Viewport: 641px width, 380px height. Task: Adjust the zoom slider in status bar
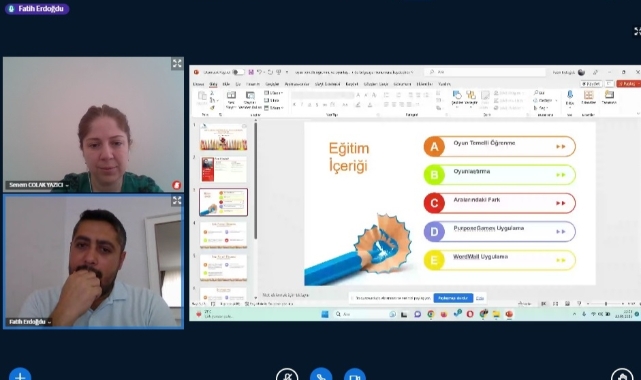605,304
